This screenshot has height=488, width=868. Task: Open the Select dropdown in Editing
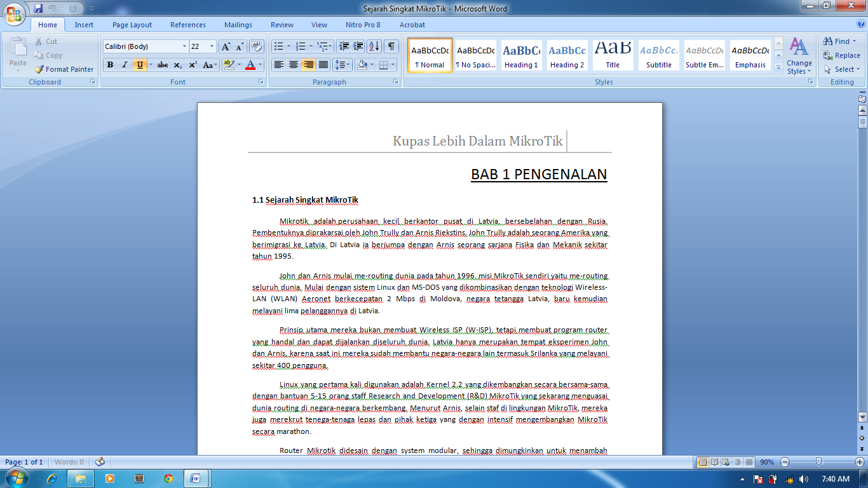click(843, 69)
